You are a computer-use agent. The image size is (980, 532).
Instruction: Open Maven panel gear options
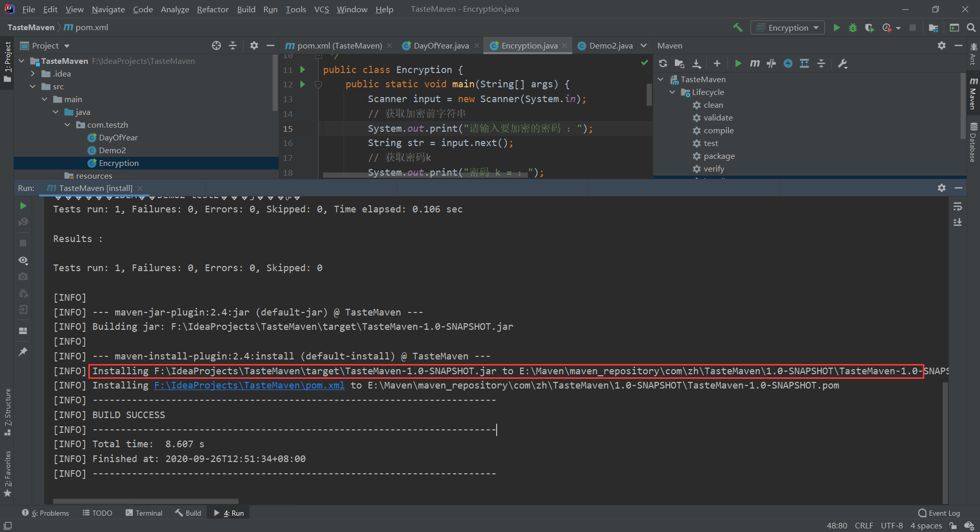coord(942,45)
